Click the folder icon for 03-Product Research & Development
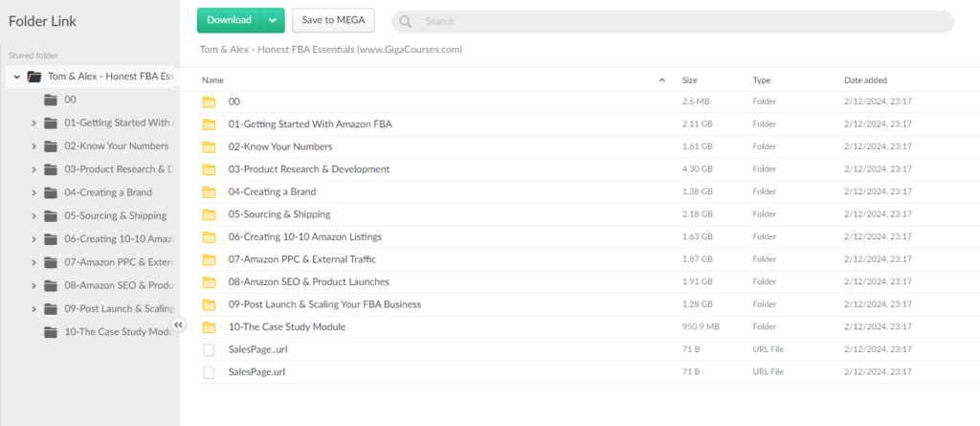The image size is (980, 426). tap(209, 169)
